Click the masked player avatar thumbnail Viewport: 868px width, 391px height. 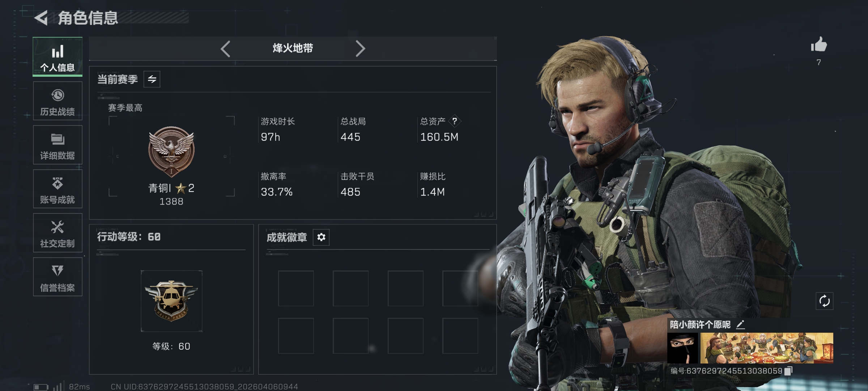[682, 348]
